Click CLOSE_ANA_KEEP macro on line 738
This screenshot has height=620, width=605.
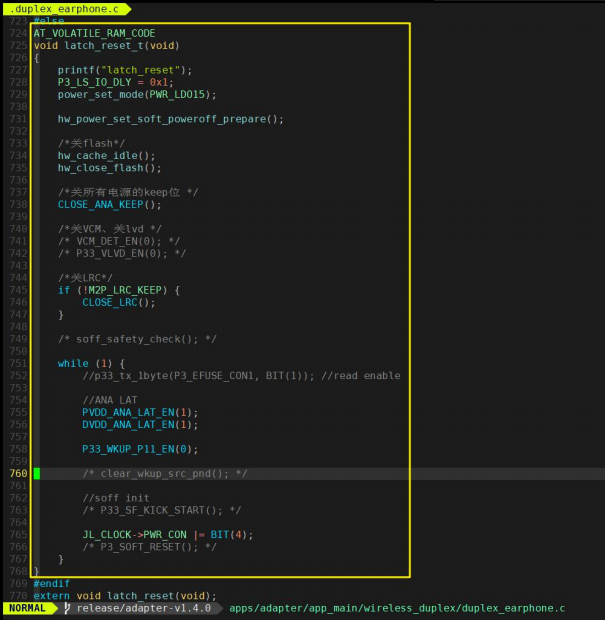click(x=100, y=204)
